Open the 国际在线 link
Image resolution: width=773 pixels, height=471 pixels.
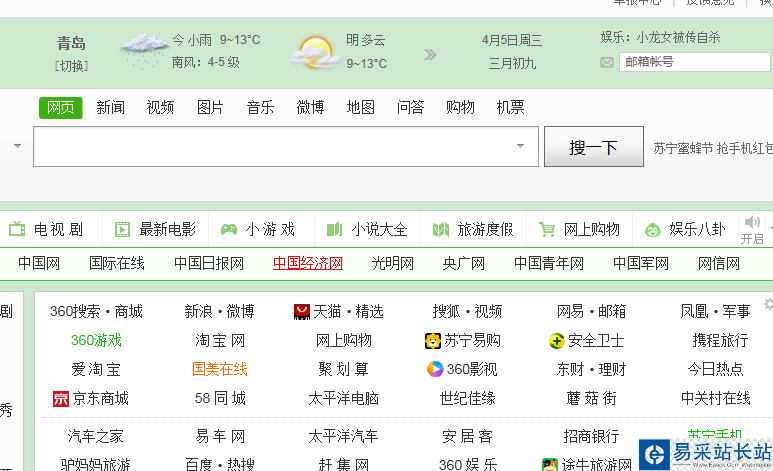click(117, 263)
